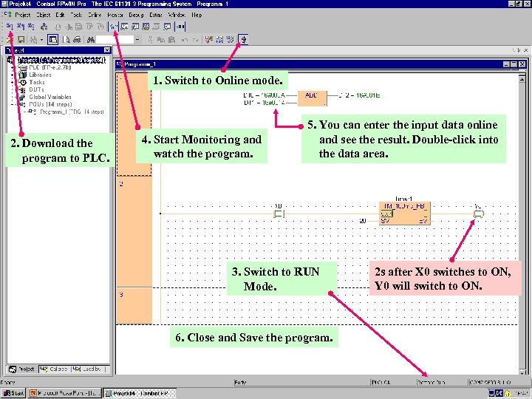
Task: Click the search text field in the toolbar
Action: click(x=115, y=40)
